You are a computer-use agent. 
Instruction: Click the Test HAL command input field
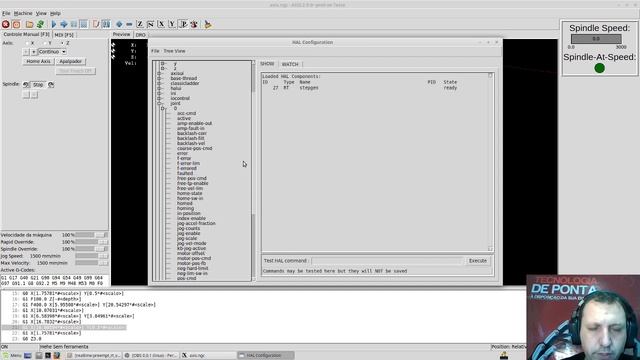click(387, 260)
